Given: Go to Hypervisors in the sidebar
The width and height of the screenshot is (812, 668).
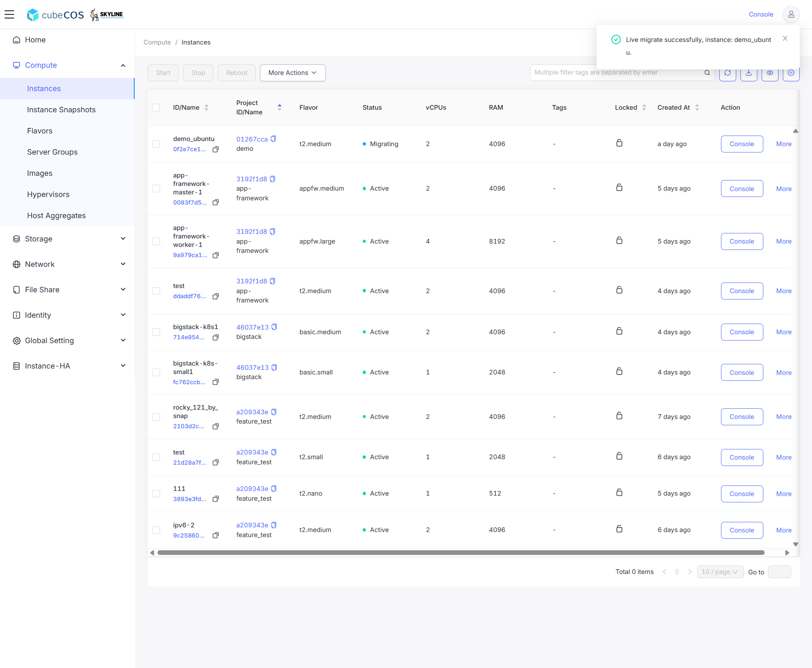Looking at the screenshot, I should 48,194.
